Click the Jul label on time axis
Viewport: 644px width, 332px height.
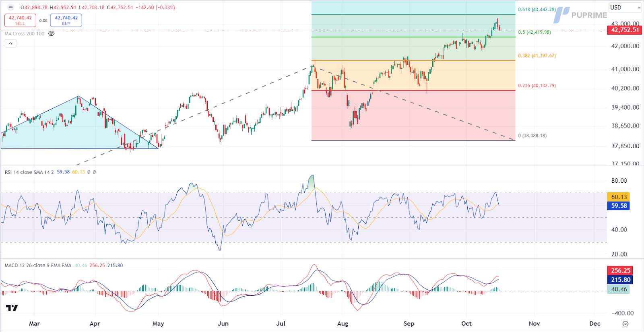[x=281, y=324]
